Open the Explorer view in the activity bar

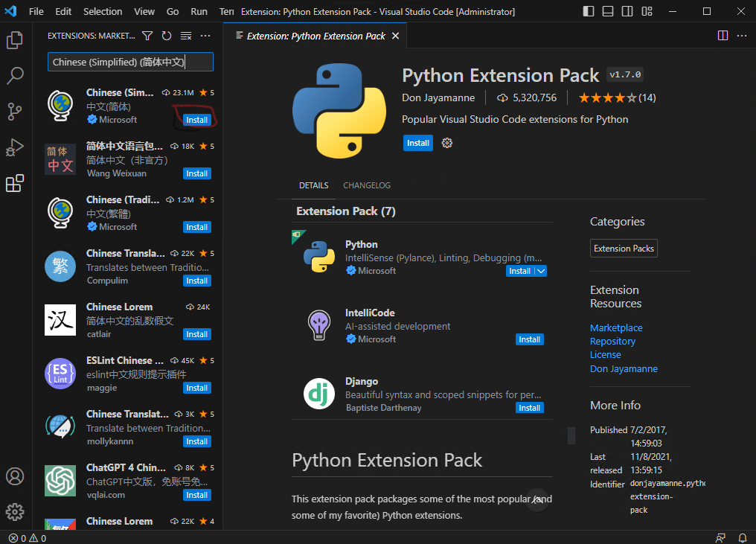coord(15,40)
